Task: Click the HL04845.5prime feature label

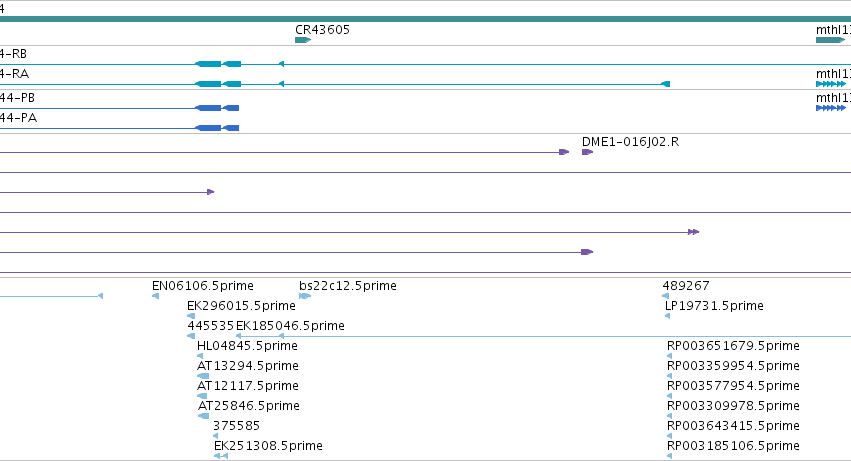Action: [x=247, y=346]
